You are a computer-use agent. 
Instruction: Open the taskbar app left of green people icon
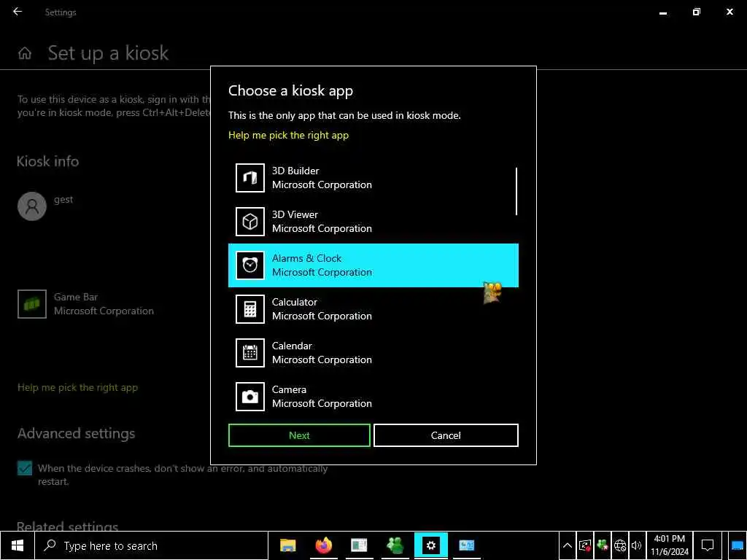[359, 545]
